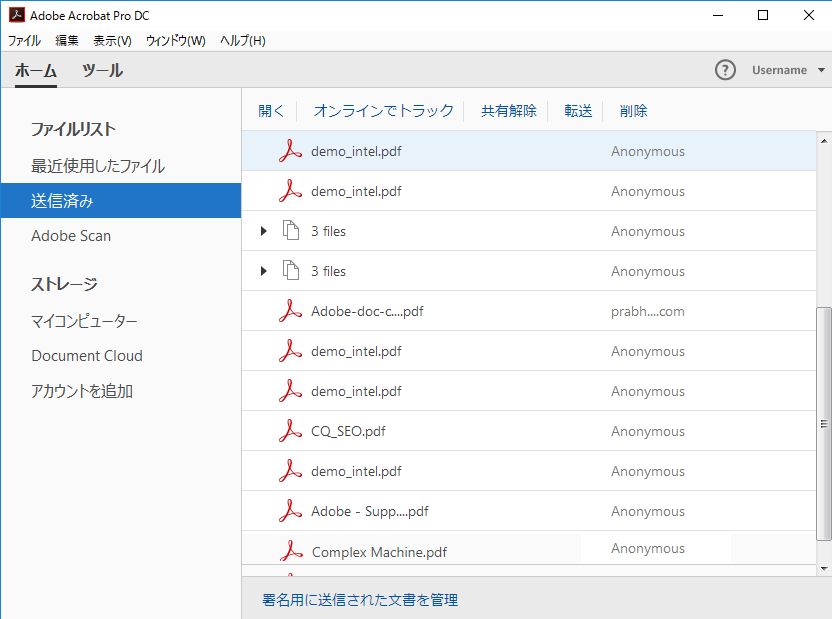
Task: Open the help question mark icon
Action: pos(723,70)
